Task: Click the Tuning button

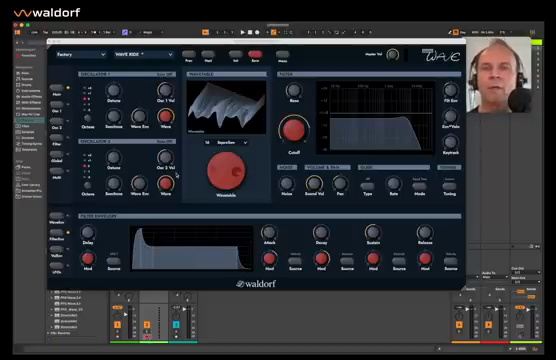Action: point(449,186)
